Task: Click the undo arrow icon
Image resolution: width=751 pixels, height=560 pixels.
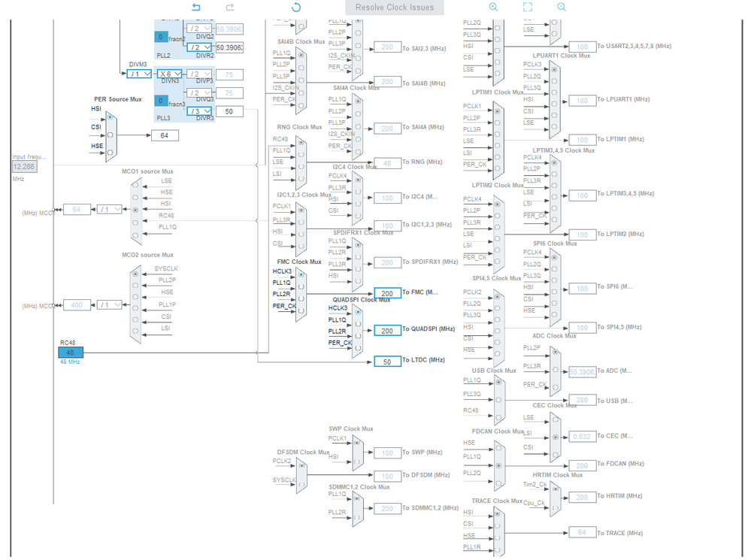Action: click(196, 8)
